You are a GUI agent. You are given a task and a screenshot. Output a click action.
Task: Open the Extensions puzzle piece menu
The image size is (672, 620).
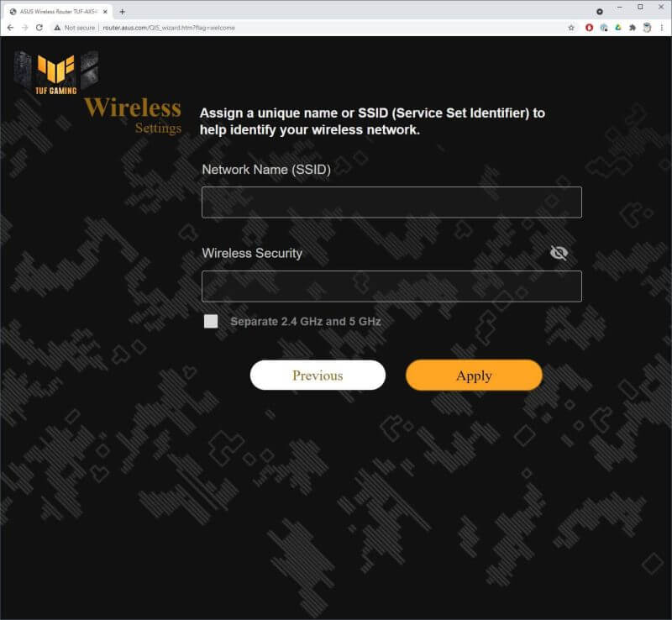click(x=633, y=28)
